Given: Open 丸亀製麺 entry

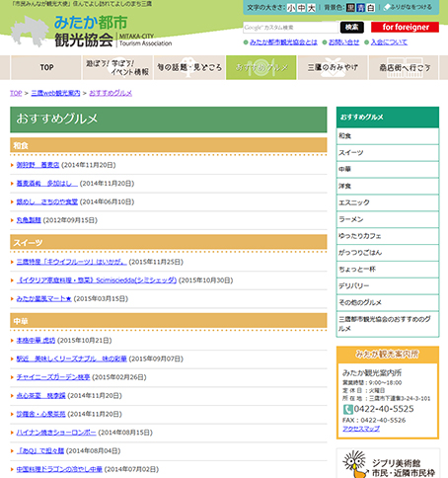Looking at the screenshot, I should click(x=29, y=220).
